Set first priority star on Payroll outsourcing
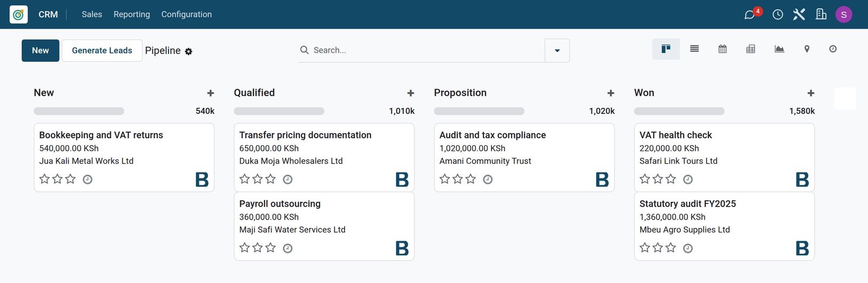 pos(245,248)
